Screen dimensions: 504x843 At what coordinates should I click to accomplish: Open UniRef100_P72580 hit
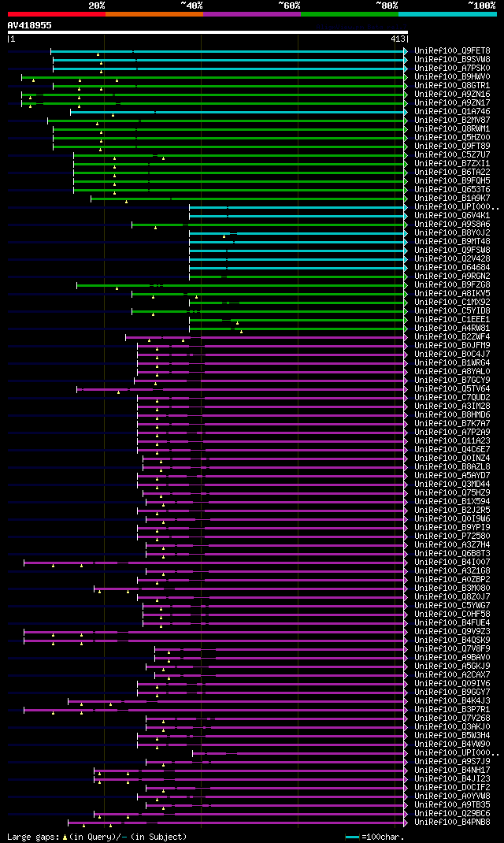(452, 536)
